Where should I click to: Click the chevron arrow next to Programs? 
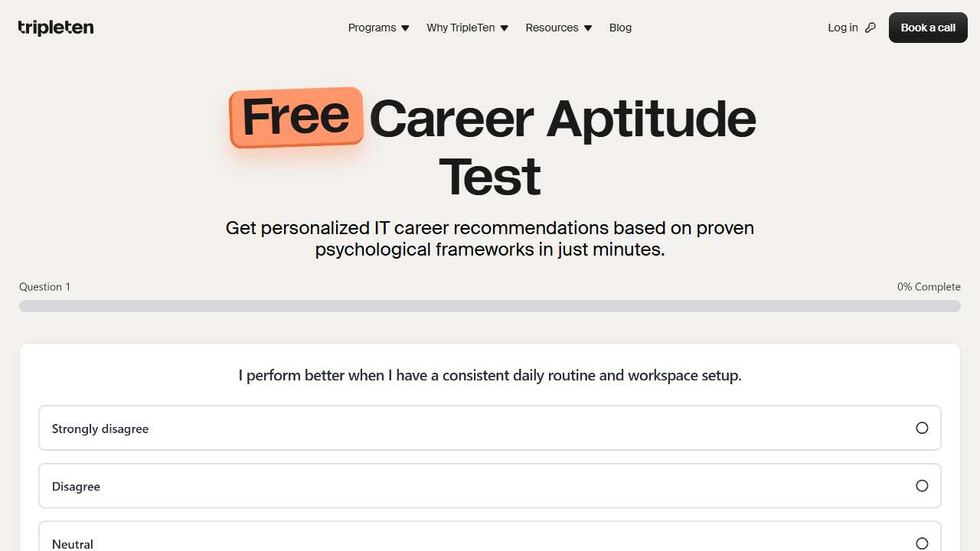404,28
